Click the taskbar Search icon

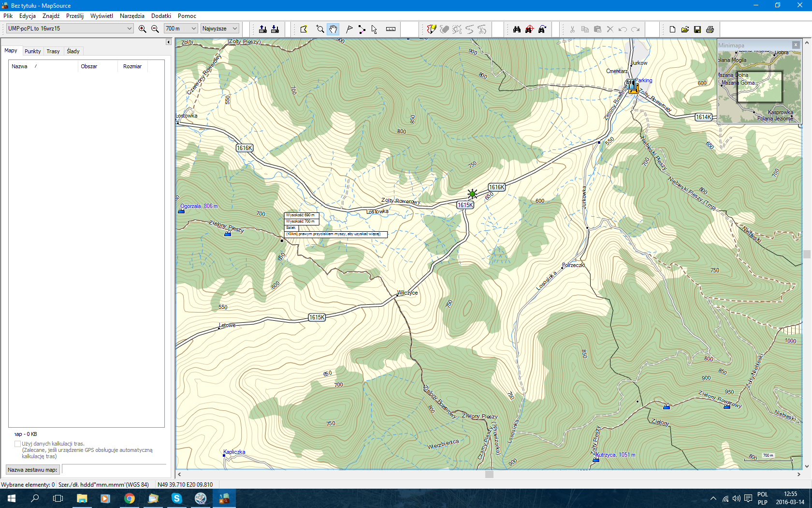tap(35, 498)
